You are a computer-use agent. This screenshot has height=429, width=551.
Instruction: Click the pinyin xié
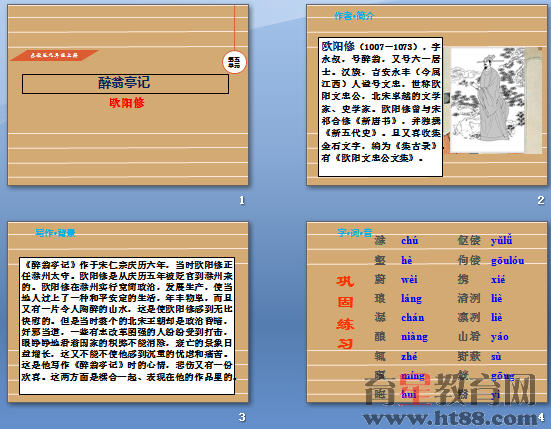click(498, 280)
